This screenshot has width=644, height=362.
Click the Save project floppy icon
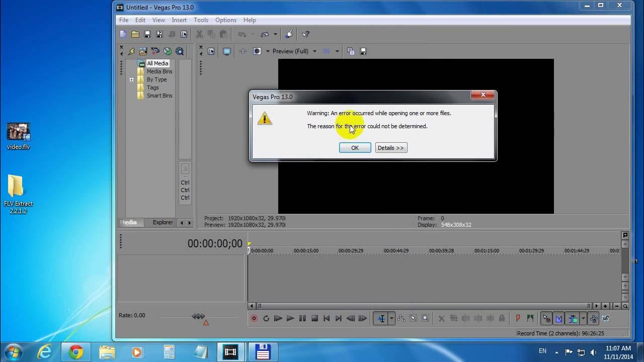coord(147,34)
